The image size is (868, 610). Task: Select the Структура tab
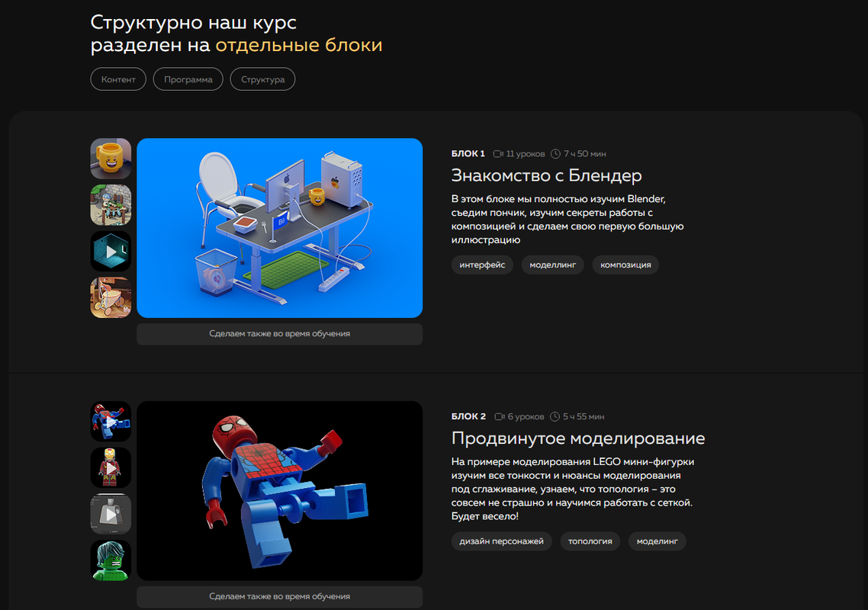(x=262, y=79)
